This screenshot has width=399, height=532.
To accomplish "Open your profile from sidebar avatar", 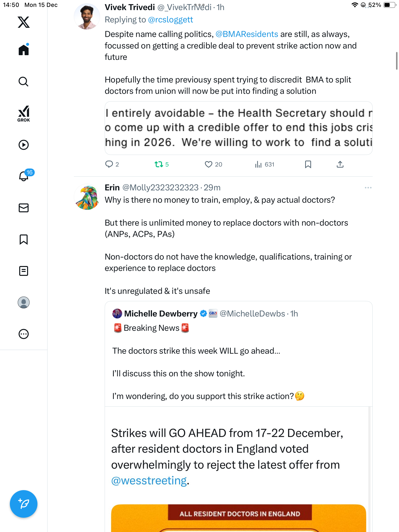I will click(24, 302).
